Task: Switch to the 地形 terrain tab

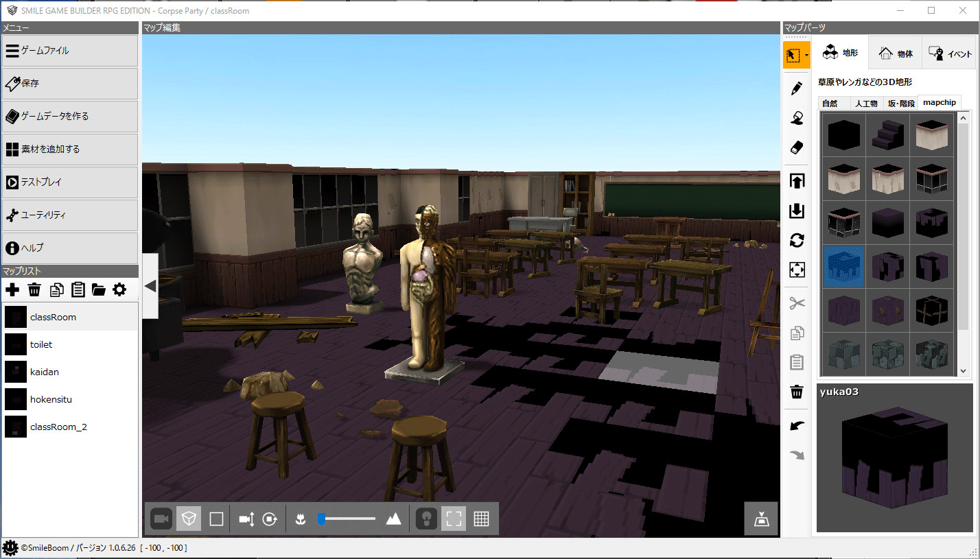Action: point(840,53)
